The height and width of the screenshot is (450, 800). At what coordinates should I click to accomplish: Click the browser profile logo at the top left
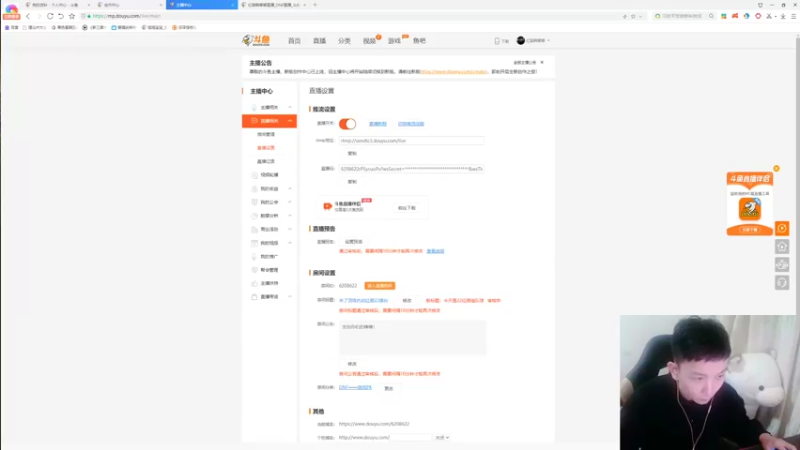pyautogui.click(x=11, y=9)
